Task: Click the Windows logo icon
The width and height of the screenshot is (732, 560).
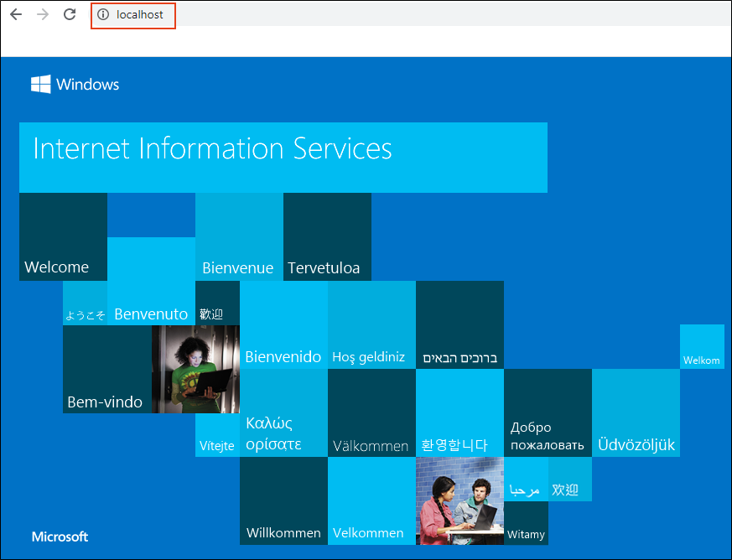Action: (40, 84)
